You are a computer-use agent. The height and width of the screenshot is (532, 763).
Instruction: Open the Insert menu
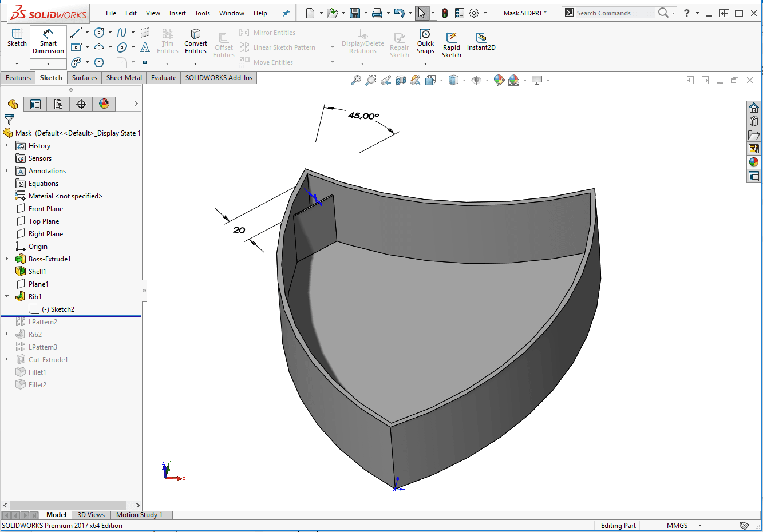(x=177, y=13)
